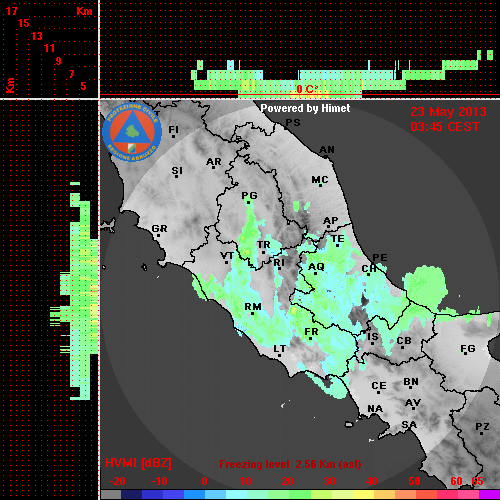Click the 'Powered by Himet' text
The image size is (500, 500).
click(x=305, y=108)
